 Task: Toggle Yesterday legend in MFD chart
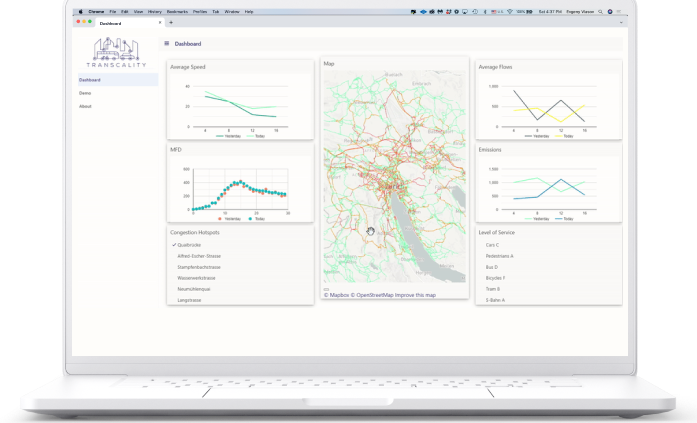pyautogui.click(x=229, y=219)
